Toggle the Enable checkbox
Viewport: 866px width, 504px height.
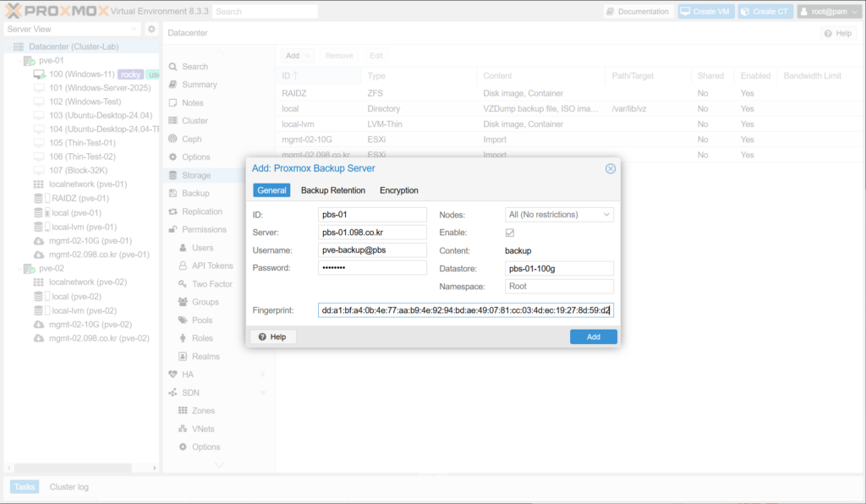tap(510, 233)
